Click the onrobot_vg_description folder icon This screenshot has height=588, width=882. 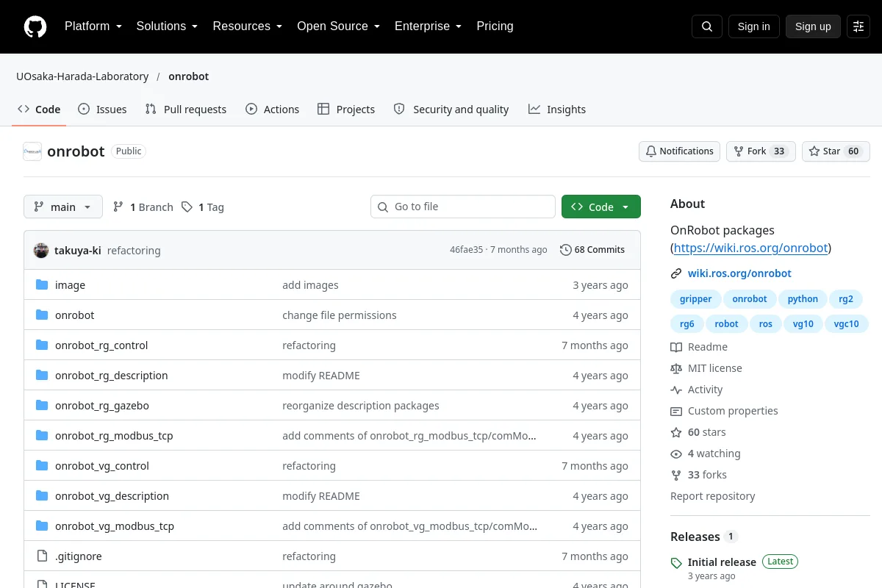(x=42, y=496)
